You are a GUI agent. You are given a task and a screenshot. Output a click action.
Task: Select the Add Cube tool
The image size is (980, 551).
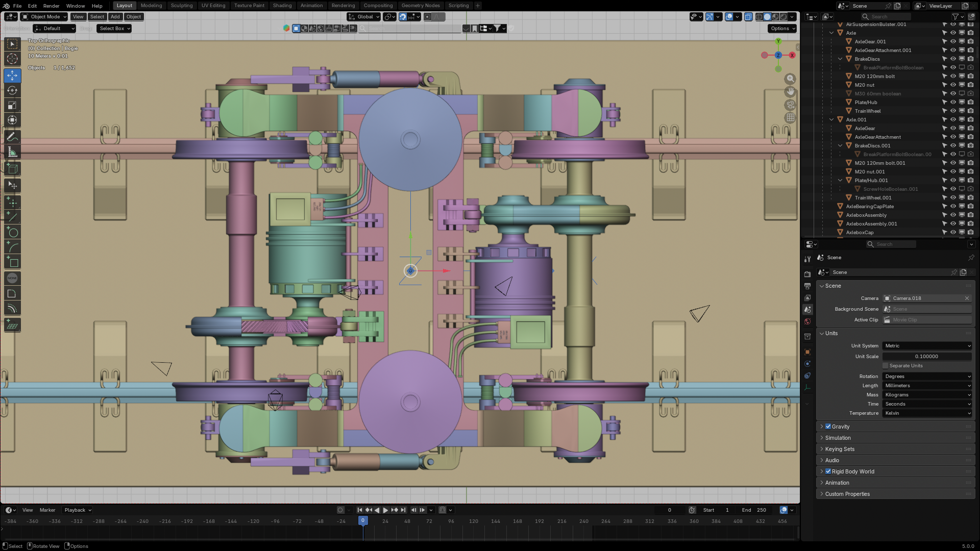click(13, 168)
